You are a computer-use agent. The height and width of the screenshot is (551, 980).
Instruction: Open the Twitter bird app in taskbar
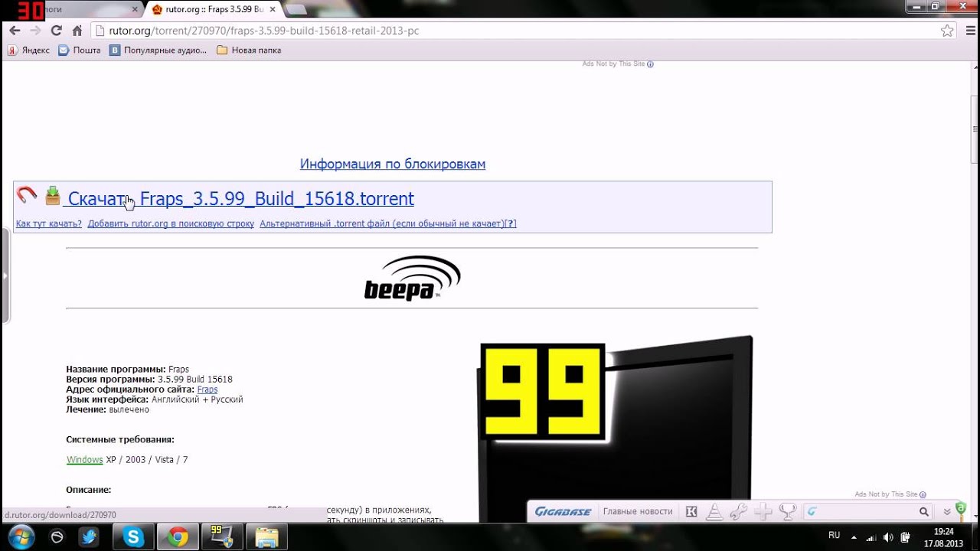coord(90,537)
